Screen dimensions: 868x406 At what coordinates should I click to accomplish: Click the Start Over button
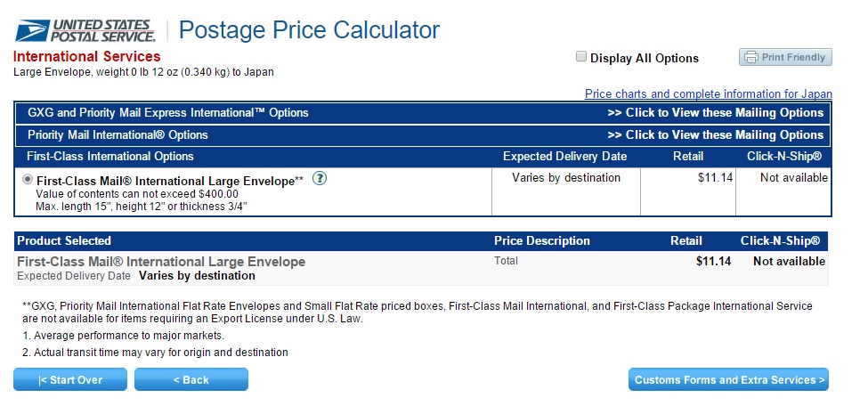(70, 379)
